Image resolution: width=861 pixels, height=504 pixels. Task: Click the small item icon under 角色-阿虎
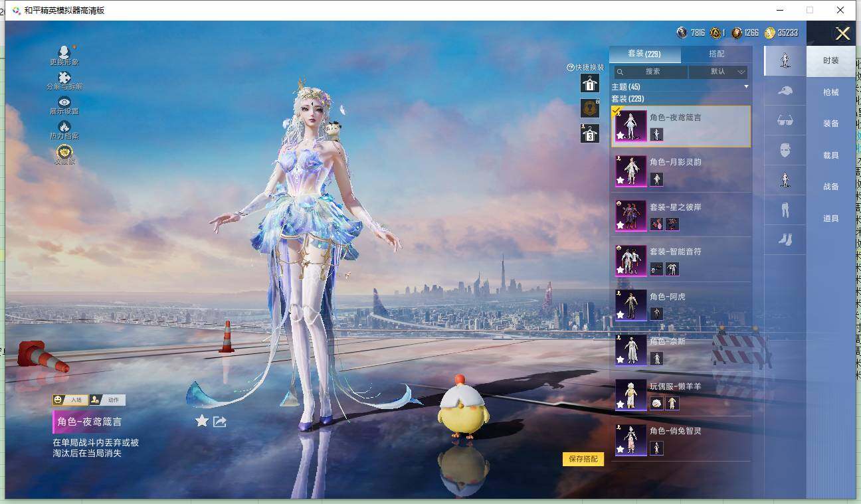[x=656, y=313]
